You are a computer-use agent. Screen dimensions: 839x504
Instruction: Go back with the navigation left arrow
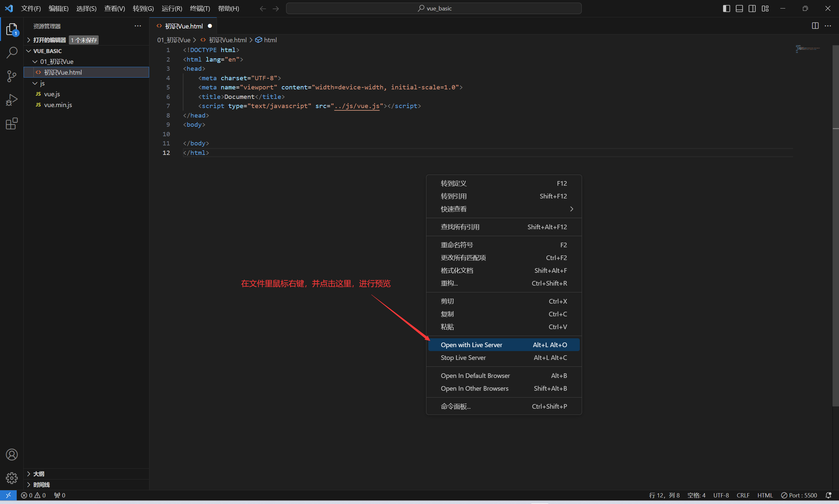tap(263, 9)
